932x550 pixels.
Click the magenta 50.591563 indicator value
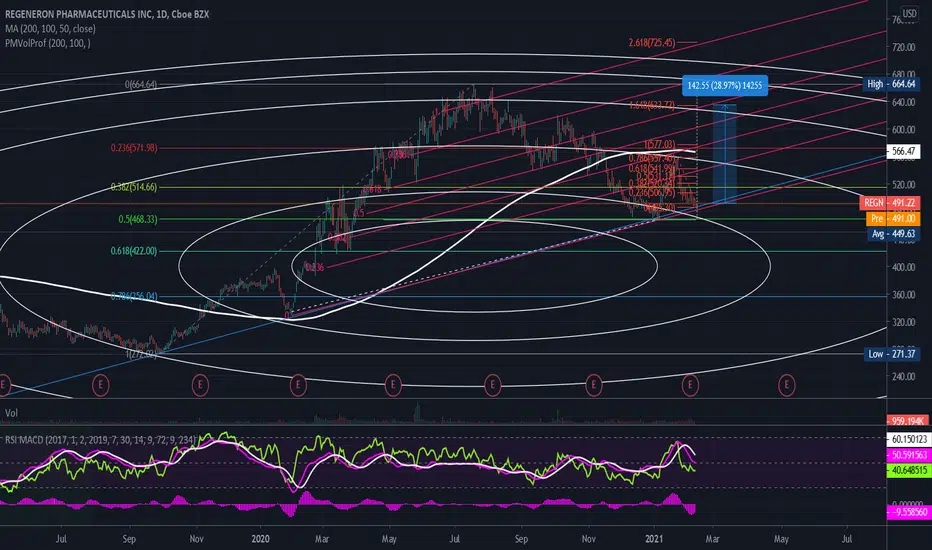tap(908, 455)
